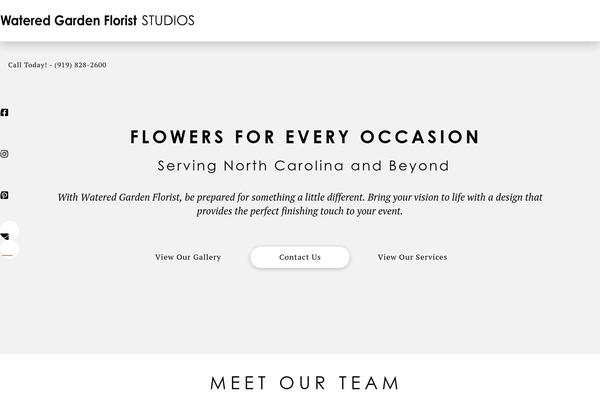Click the Flowers For Every Occasion heading

coord(305,137)
